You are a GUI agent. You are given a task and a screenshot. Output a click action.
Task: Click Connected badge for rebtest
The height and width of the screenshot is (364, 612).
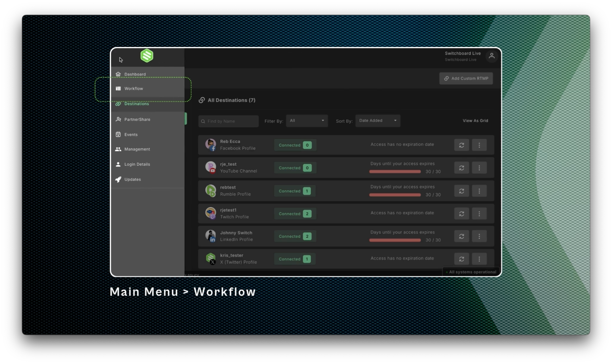[x=295, y=191]
